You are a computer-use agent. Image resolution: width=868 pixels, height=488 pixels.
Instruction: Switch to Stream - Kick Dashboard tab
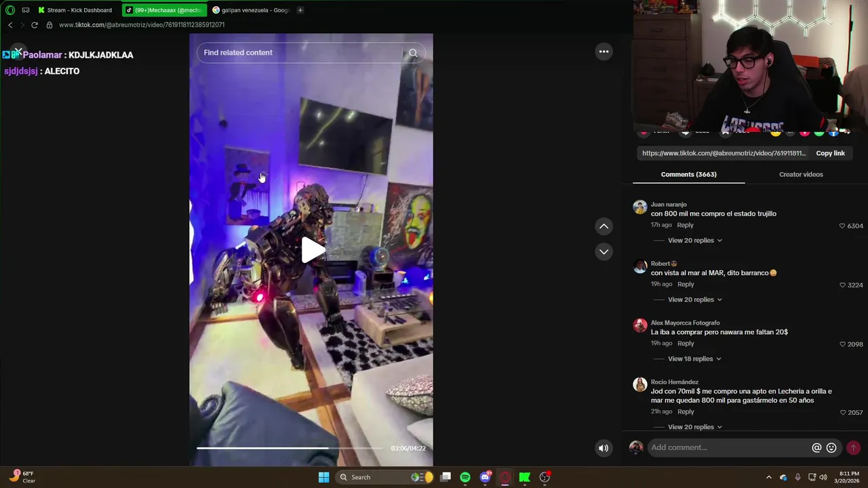coord(75,10)
